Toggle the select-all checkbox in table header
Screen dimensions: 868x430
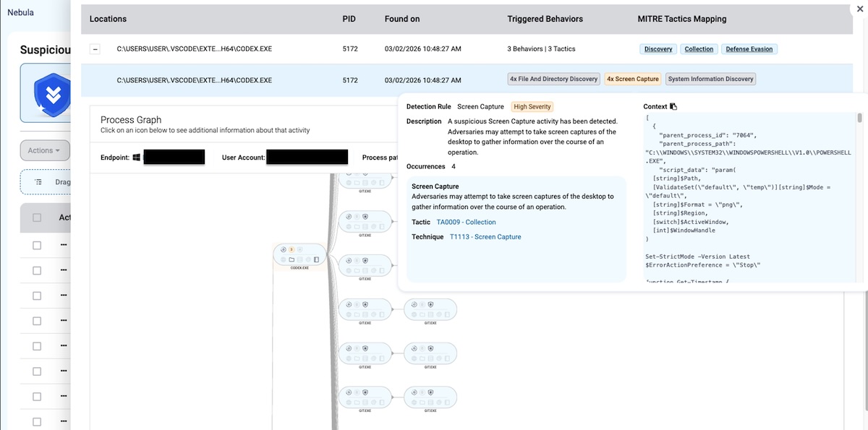(x=37, y=218)
